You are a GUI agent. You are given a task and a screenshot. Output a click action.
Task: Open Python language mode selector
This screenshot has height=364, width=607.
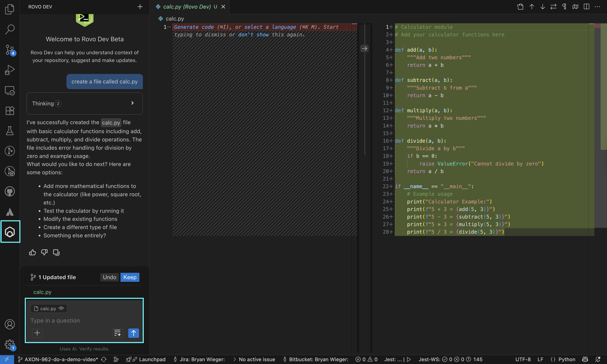coord(567,359)
